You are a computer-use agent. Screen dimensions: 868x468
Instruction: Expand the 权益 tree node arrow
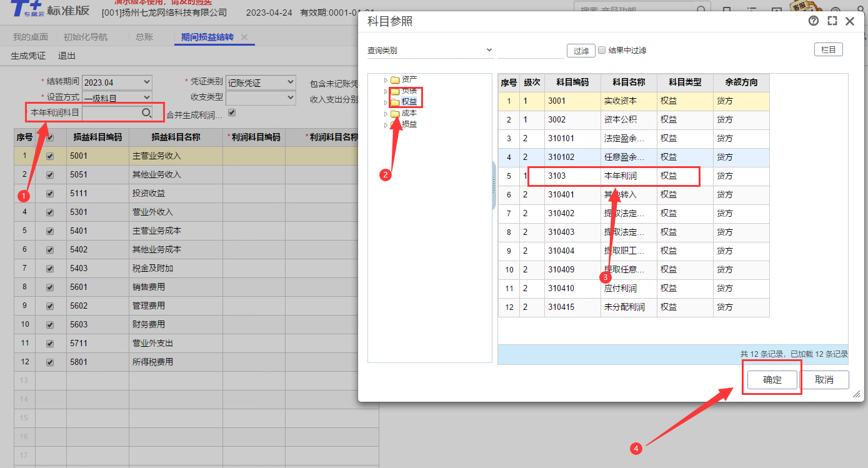coord(386,102)
